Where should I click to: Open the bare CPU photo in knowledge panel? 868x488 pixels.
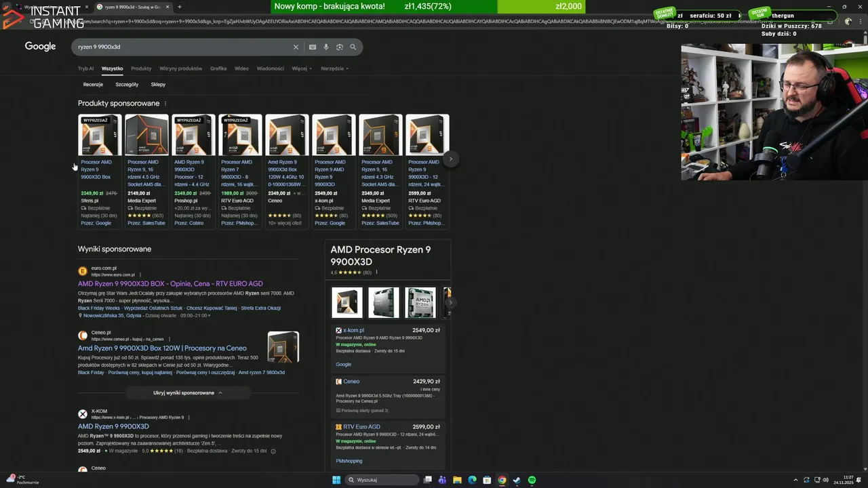384,302
